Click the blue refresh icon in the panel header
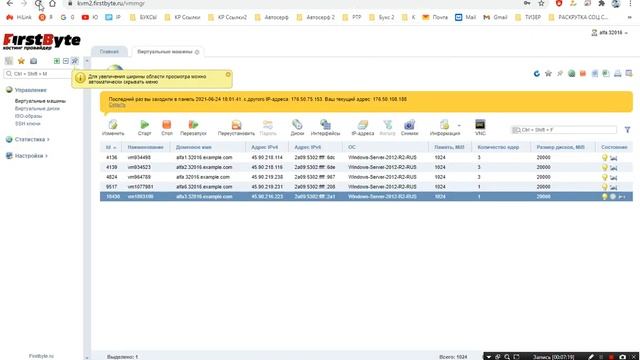 pyautogui.click(x=536, y=73)
